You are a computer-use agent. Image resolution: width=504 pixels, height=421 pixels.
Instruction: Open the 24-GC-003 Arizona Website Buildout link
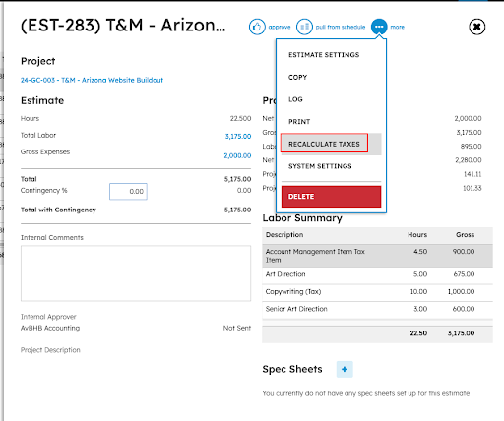[92, 80]
